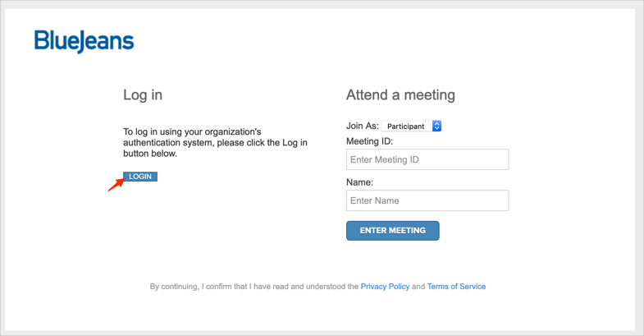Open the Join As Participant dropdown
This screenshot has height=336, width=644.
412,127
